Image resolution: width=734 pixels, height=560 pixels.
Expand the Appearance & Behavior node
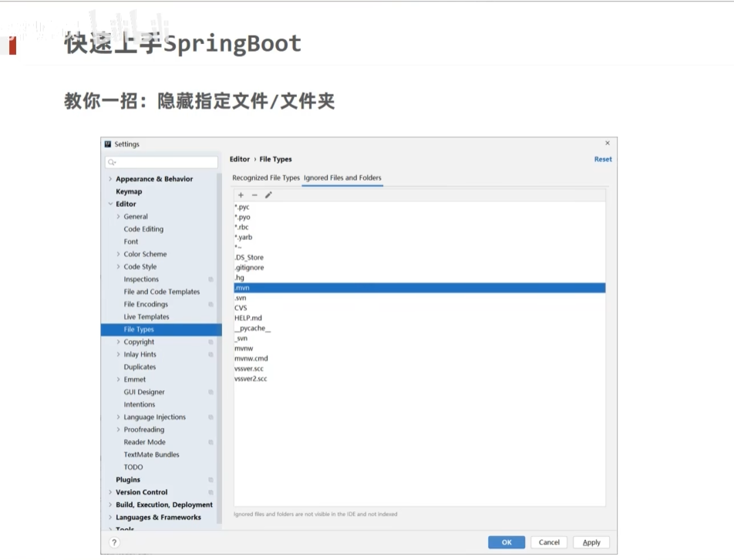[110, 179]
